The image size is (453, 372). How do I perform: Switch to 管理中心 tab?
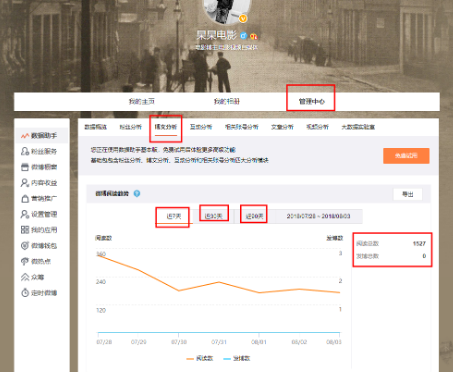311,101
